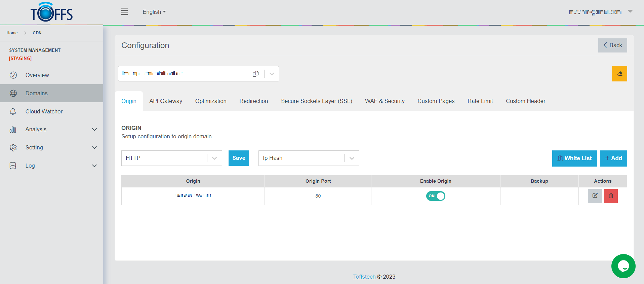Image resolution: width=644 pixels, height=284 pixels.
Task: Click the hamburger menu icon
Action: click(124, 12)
